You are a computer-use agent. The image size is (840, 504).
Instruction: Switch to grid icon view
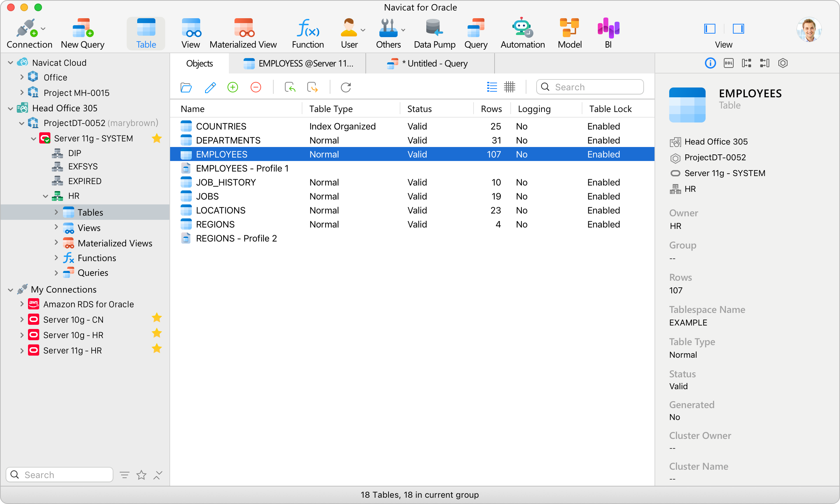510,87
